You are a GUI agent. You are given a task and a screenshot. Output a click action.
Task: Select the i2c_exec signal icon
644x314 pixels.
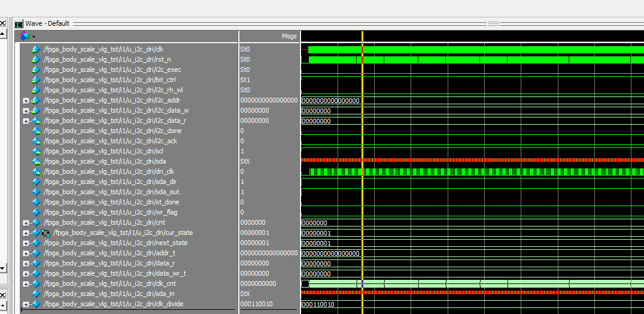[35, 70]
